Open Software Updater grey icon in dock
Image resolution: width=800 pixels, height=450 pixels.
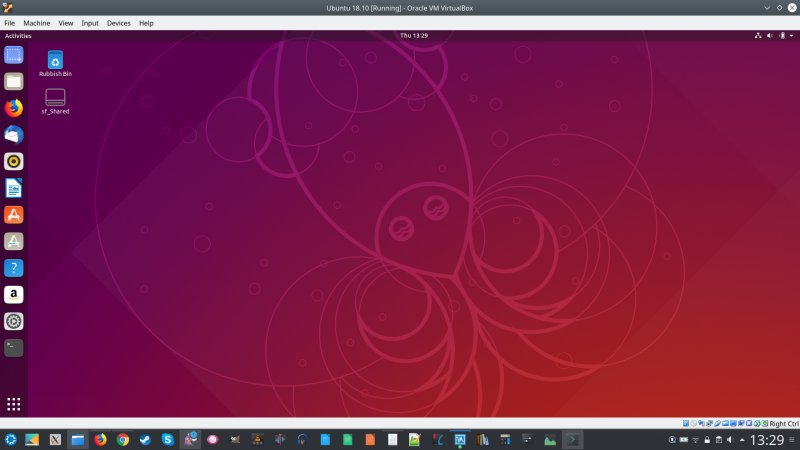click(x=14, y=241)
